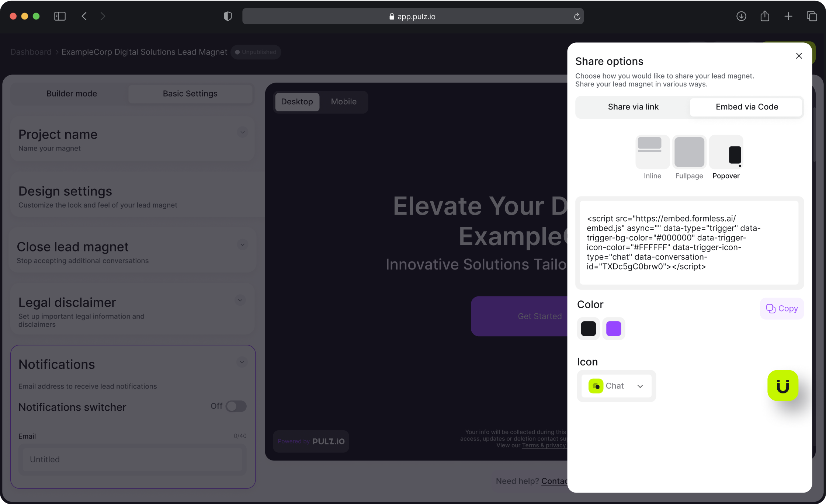This screenshot has width=826, height=504.
Task: Select the black popover trigger color swatch
Action: tap(588, 329)
